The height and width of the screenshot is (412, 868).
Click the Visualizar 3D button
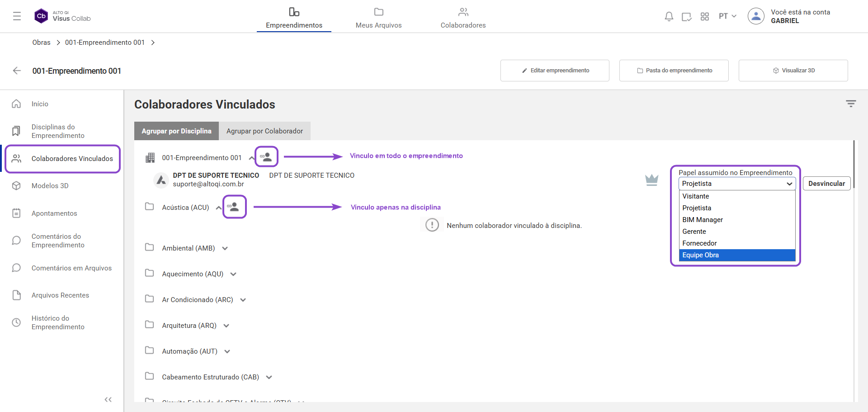point(793,71)
